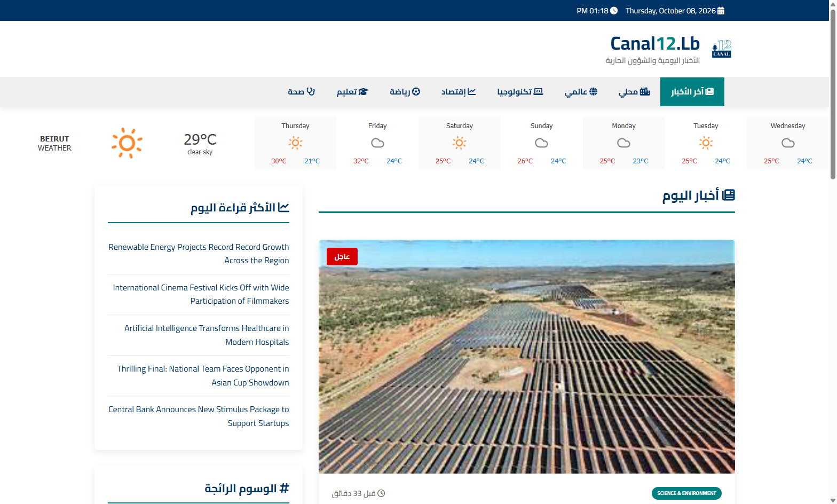Open the تكنولوجيا technology section
The height and width of the screenshot is (504, 837).
(520, 92)
